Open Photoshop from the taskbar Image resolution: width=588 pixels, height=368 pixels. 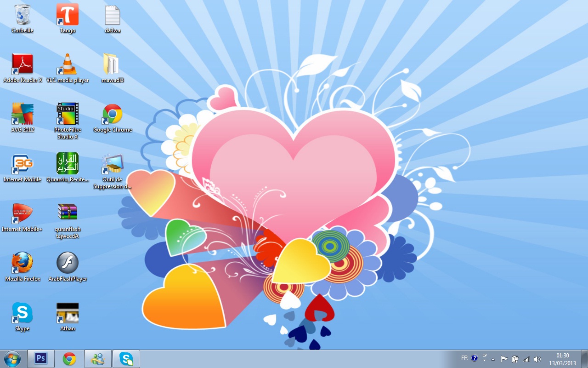coord(41,359)
